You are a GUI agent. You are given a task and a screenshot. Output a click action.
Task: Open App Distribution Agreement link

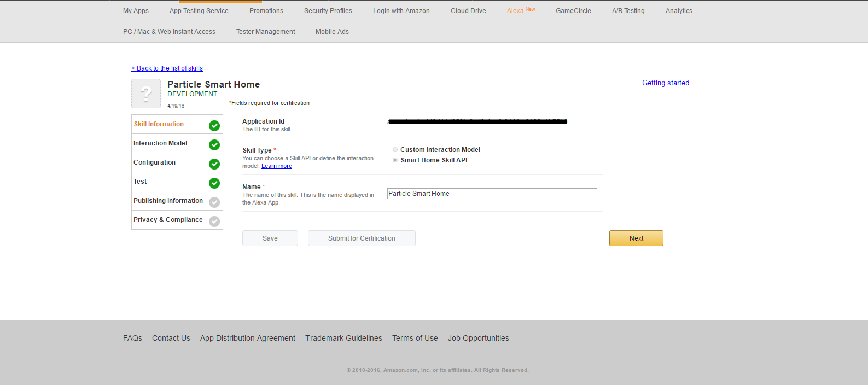pyautogui.click(x=248, y=339)
